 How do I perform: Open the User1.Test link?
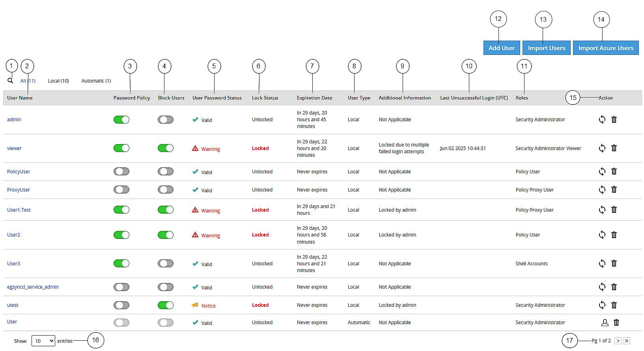pyautogui.click(x=19, y=210)
